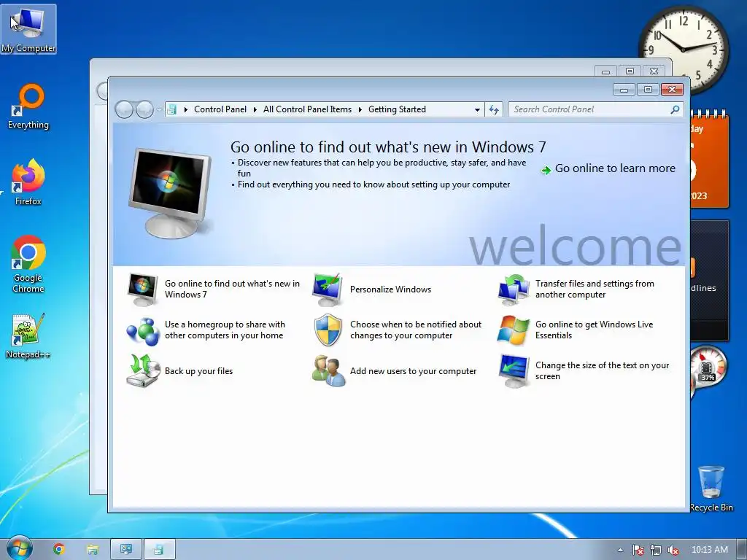Click the Action Center flag tray icon
Screen dimensions: 747x560
pyautogui.click(x=638, y=550)
